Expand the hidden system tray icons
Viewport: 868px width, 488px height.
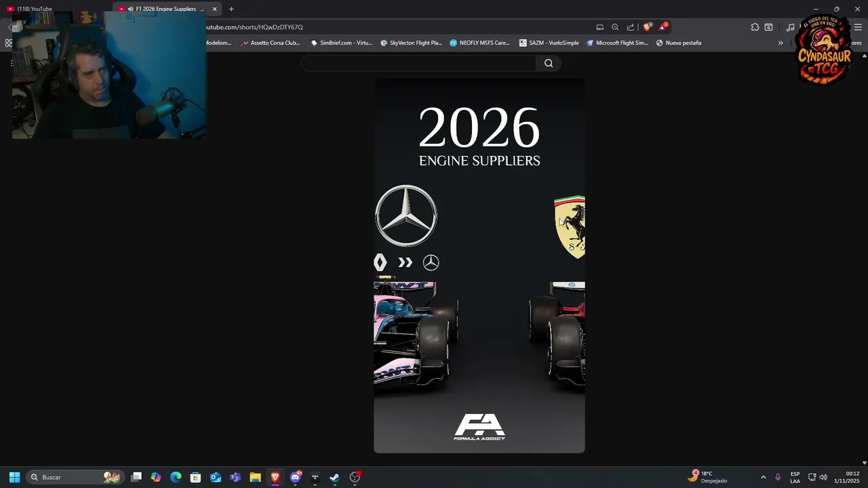click(763, 477)
